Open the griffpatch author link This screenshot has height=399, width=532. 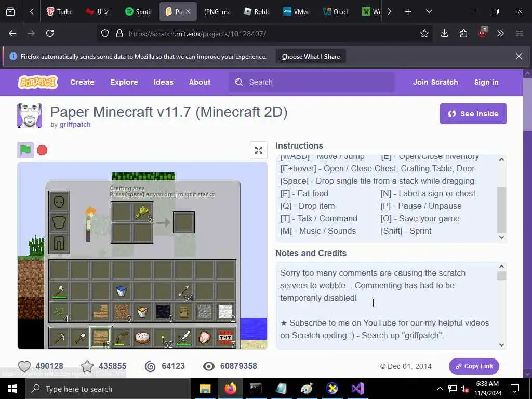(75, 125)
